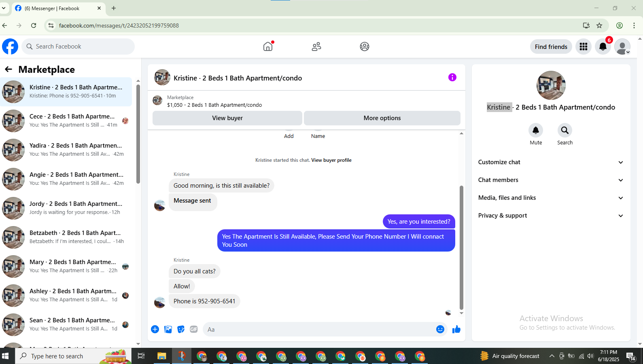Open Kristine's apartment conversation
The height and width of the screenshot is (364, 643).
coord(66,92)
